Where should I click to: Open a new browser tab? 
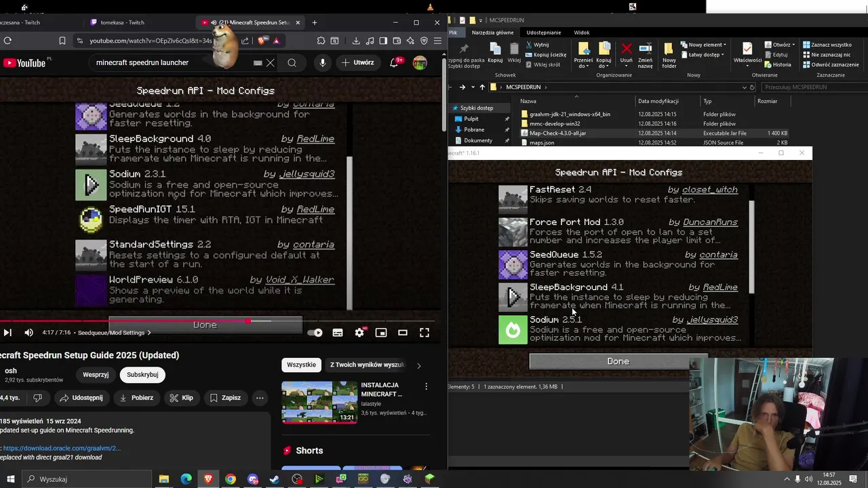(314, 22)
